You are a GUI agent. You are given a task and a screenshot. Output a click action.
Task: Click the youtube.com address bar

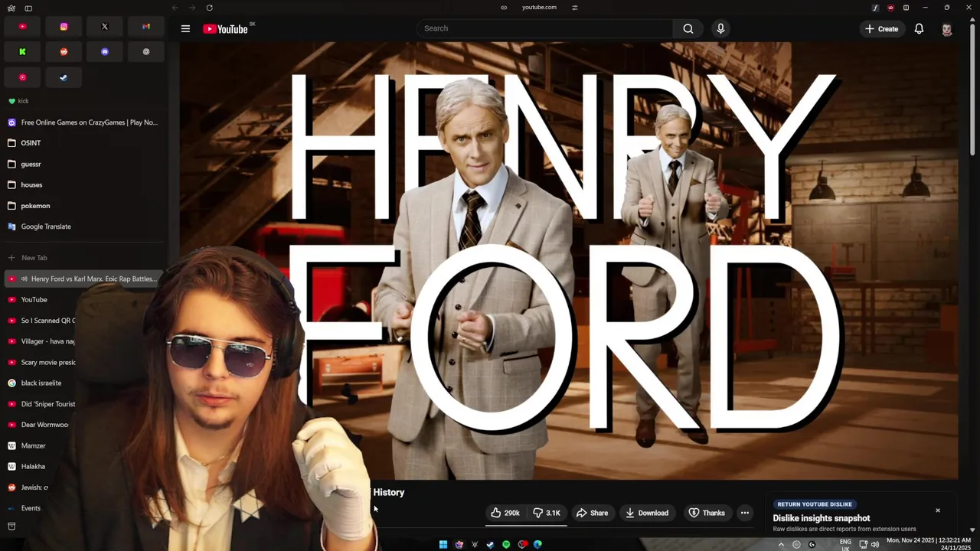539,8
